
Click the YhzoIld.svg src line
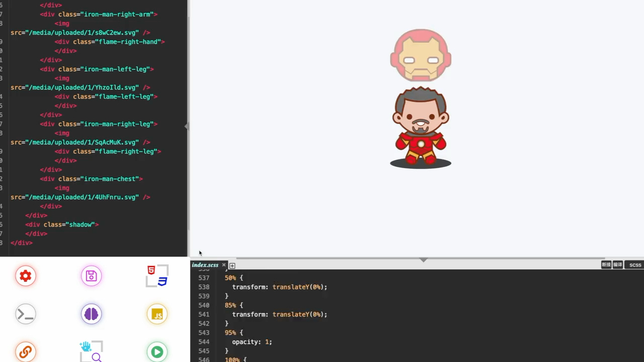tap(80, 87)
